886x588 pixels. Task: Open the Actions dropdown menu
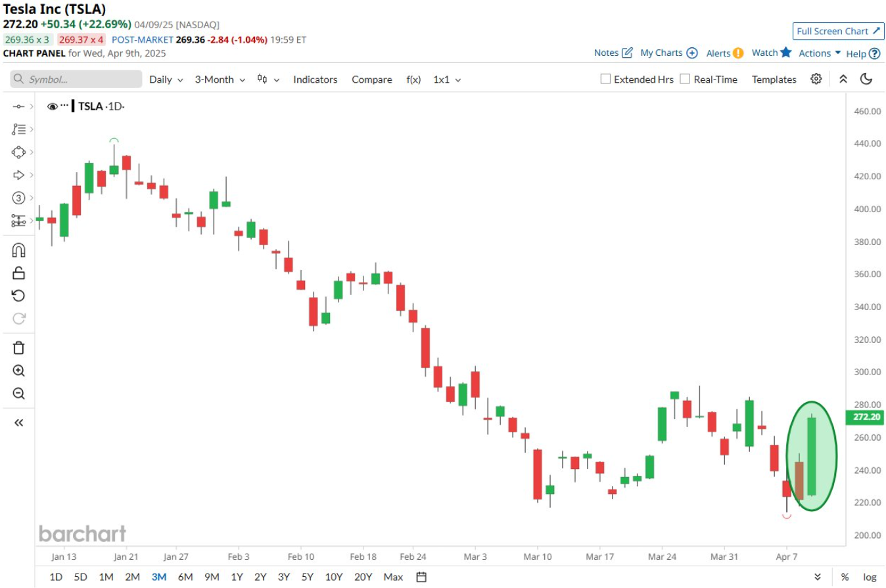click(x=820, y=53)
